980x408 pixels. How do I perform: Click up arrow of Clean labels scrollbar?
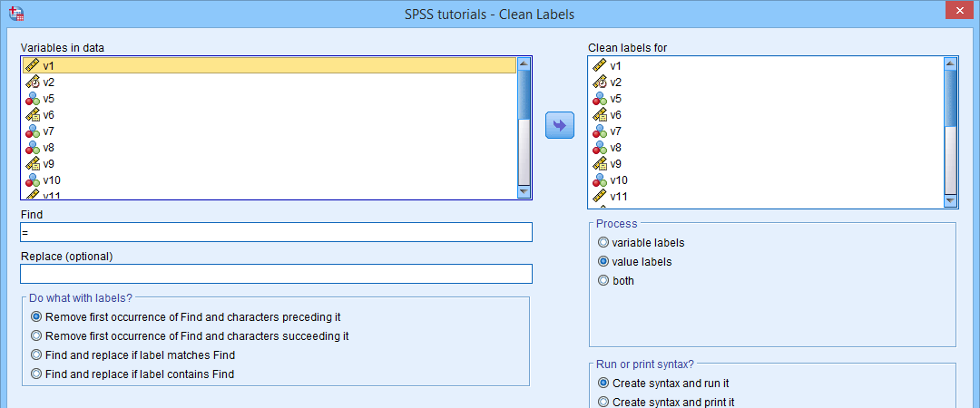951,63
